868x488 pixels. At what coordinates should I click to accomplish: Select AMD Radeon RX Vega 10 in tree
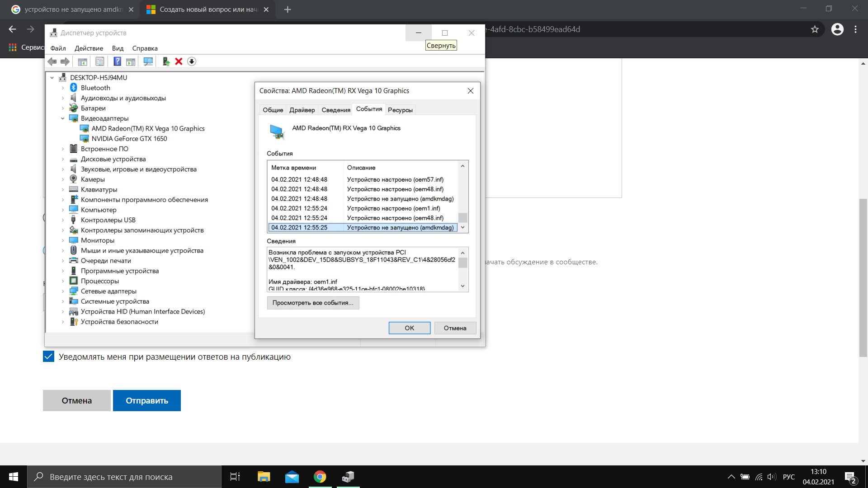(x=148, y=128)
